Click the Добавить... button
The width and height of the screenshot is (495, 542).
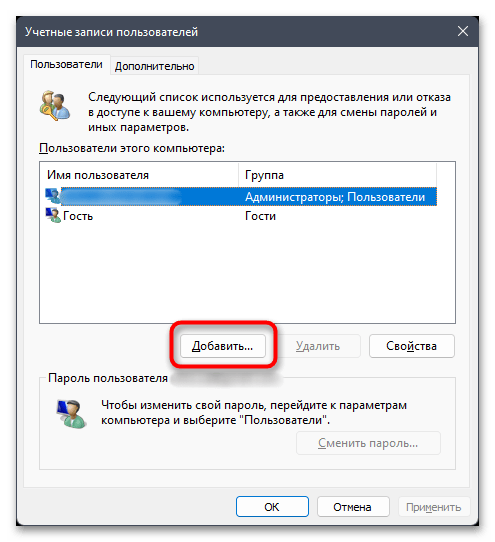point(223,346)
